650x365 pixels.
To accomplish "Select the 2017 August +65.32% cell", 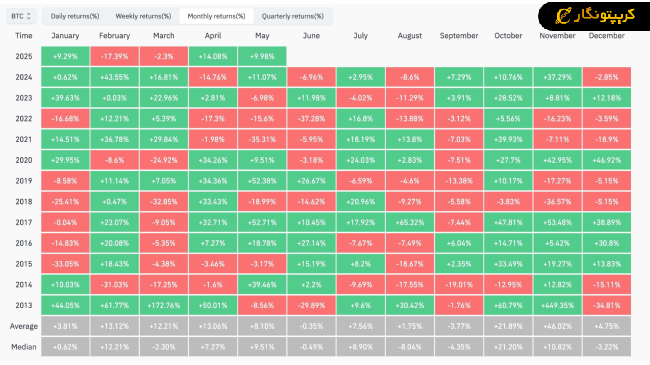I will [x=410, y=222].
